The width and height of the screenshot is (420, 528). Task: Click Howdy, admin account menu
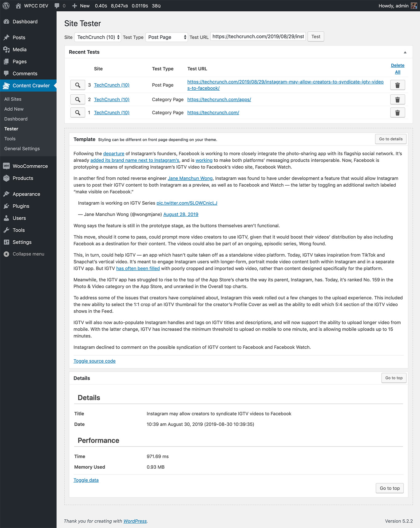point(397,6)
